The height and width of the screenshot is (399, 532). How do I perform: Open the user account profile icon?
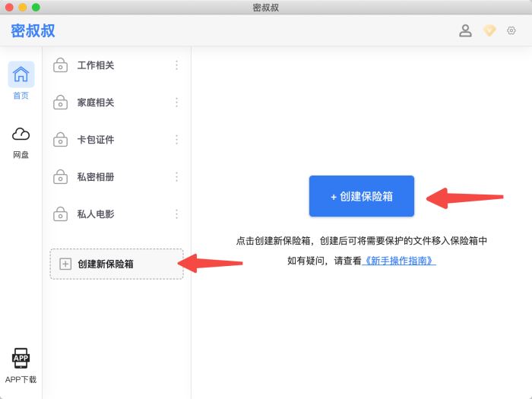pyautogui.click(x=465, y=30)
